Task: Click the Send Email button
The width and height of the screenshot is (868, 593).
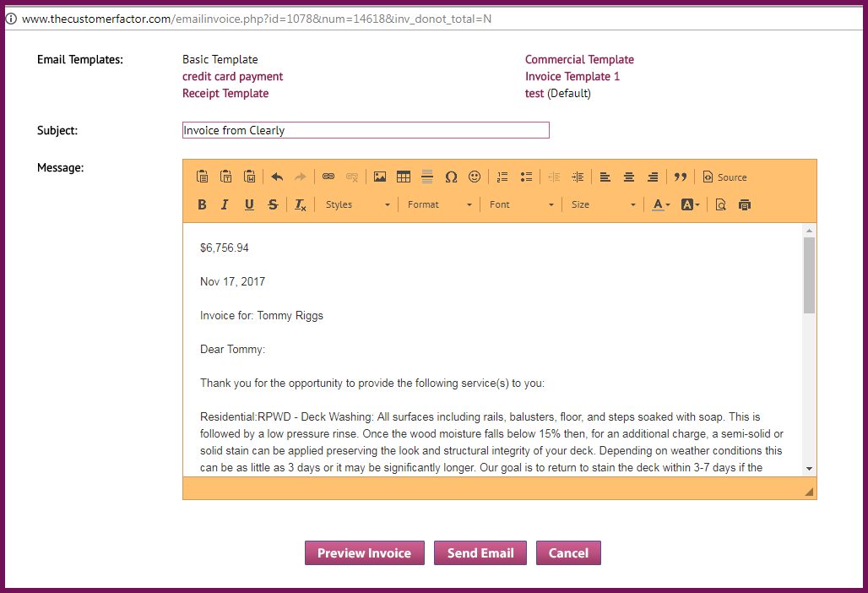Action: (x=480, y=552)
